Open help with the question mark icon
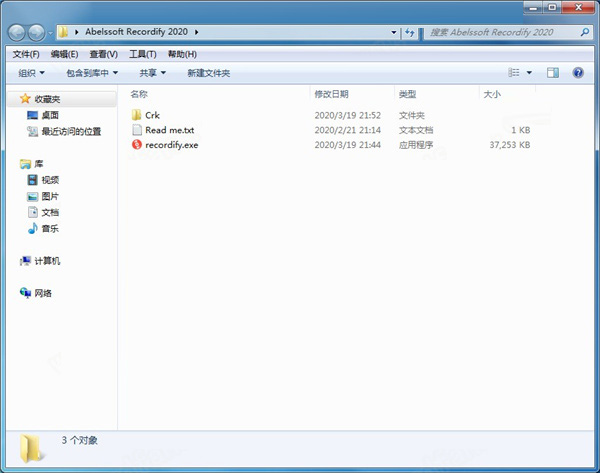 tap(578, 72)
